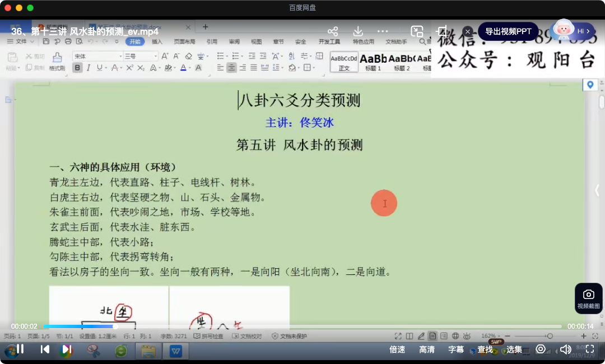Go back to the previous video
The height and width of the screenshot is (364, 605).
[45, 349]
